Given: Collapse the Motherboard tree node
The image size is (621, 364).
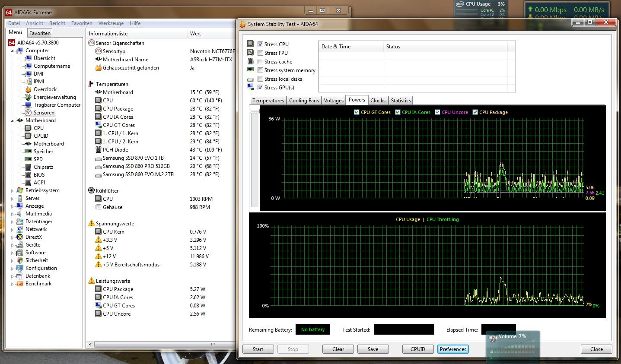Looking at the screenshot, I should point(12,121).
